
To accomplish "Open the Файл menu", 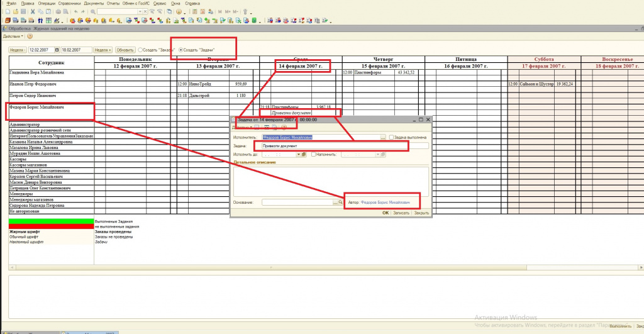I will [11, 3].
